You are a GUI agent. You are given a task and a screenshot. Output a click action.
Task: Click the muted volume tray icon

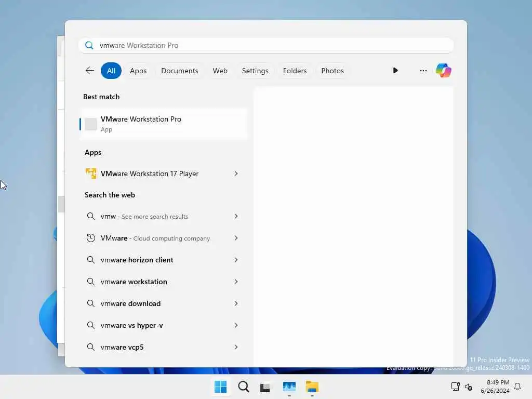click(x=469, y=387)
